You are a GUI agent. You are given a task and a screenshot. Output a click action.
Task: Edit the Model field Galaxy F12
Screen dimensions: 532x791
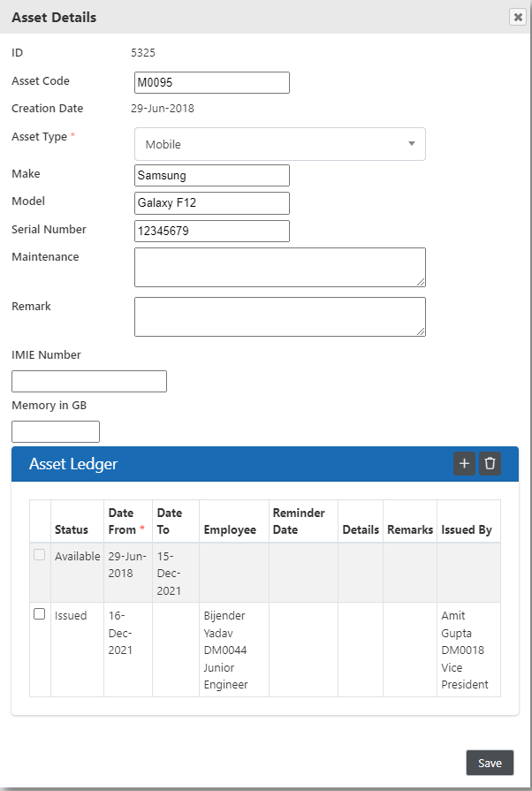pos(212,202)
